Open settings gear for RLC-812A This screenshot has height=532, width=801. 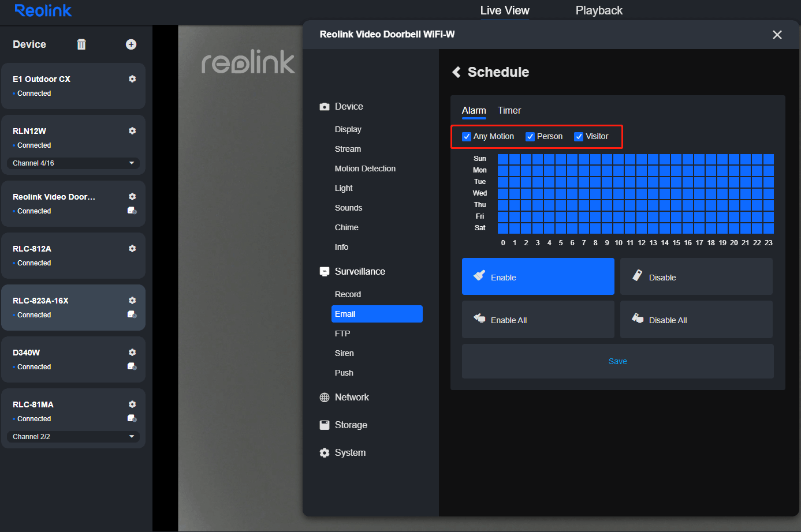(x=132, y=249)
